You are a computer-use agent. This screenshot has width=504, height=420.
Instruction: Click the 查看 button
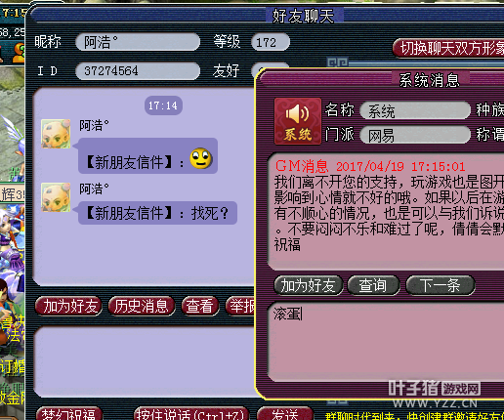tap(200, 306)
